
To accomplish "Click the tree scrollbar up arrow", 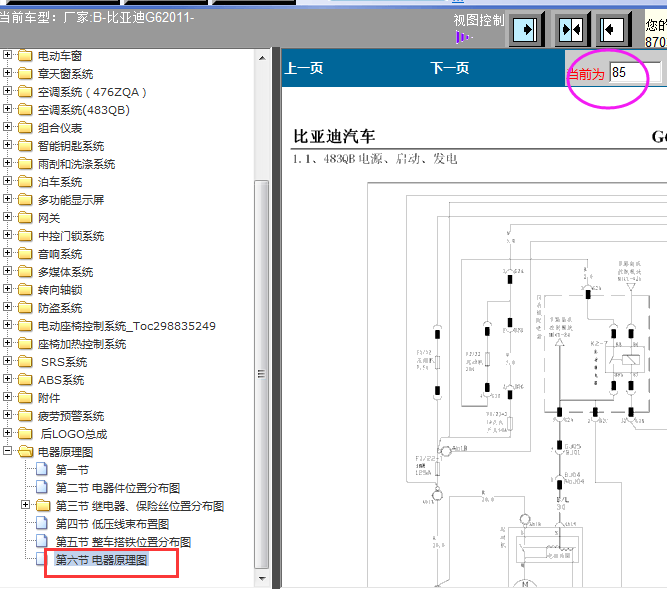I will pyautogui.click(x=262, y=58).
